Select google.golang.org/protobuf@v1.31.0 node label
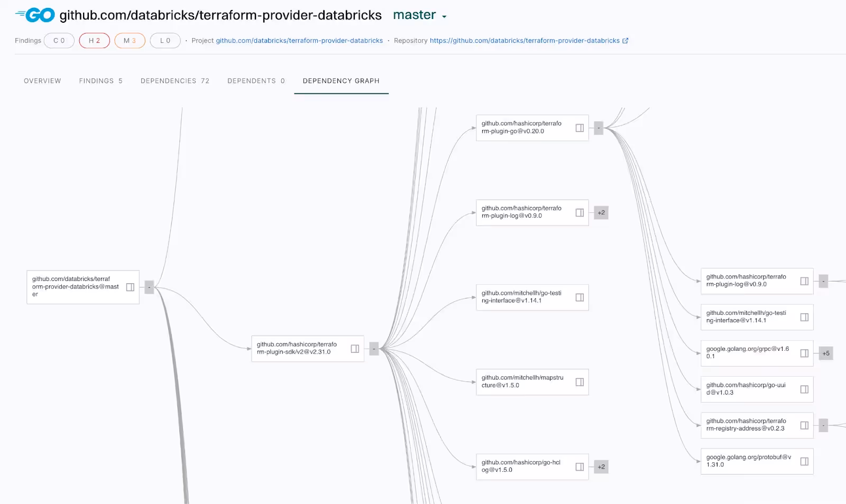 click(x=749, y=461)
